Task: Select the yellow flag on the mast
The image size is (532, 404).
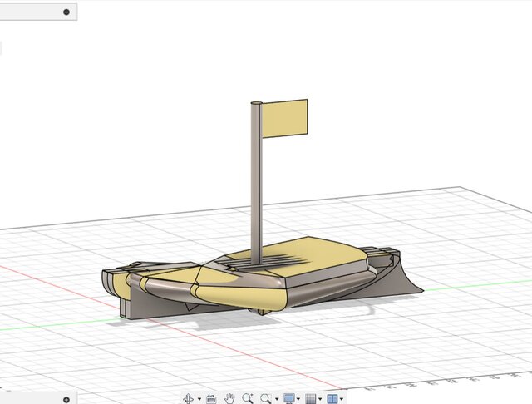Action: pos(285,117)
